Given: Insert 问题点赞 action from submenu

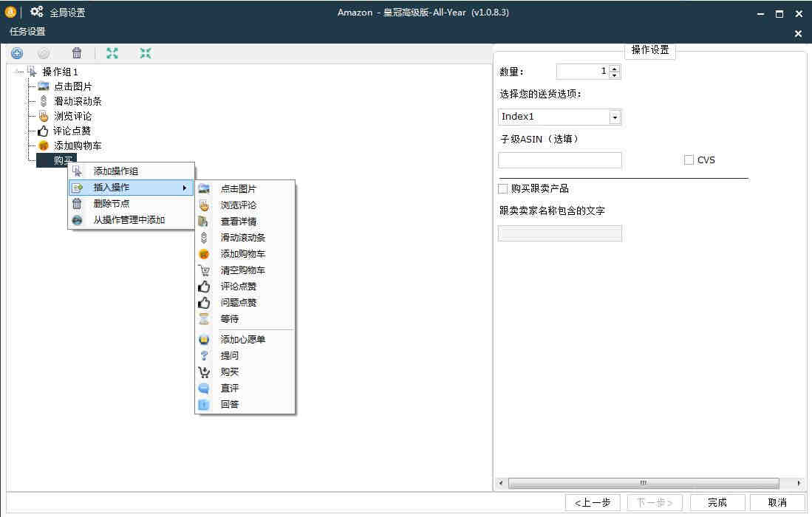Looking at the screenshot, I should tap(245, 302).
